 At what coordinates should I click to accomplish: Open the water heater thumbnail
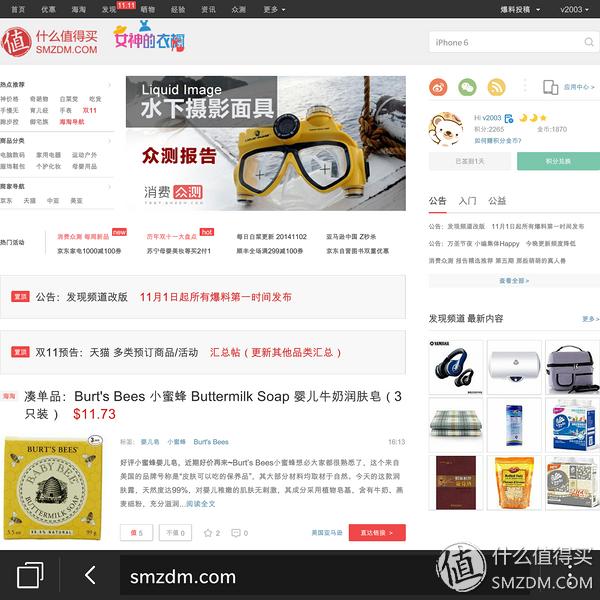[514, 367]
